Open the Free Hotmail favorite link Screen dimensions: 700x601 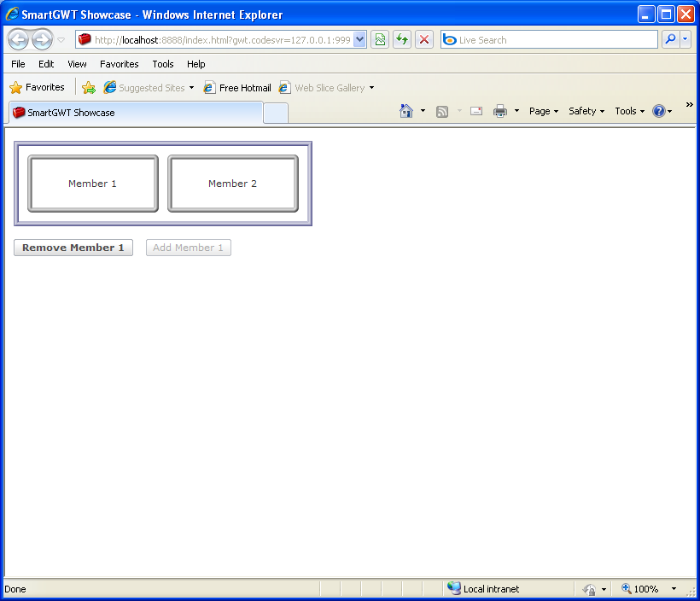click(x=237, y=88)
